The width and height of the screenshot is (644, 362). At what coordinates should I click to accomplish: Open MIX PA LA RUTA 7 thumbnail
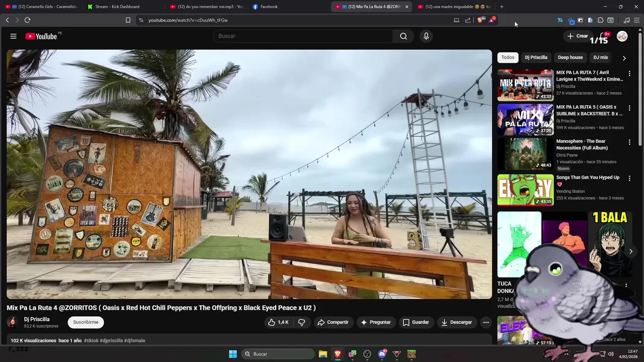click(x=525, y=85)
